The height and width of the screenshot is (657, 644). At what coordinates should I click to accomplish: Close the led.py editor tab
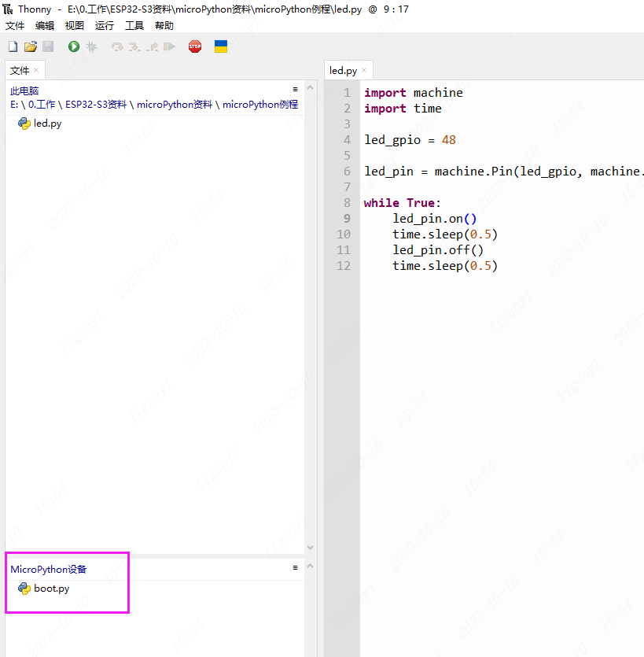[x=364, y=70]
